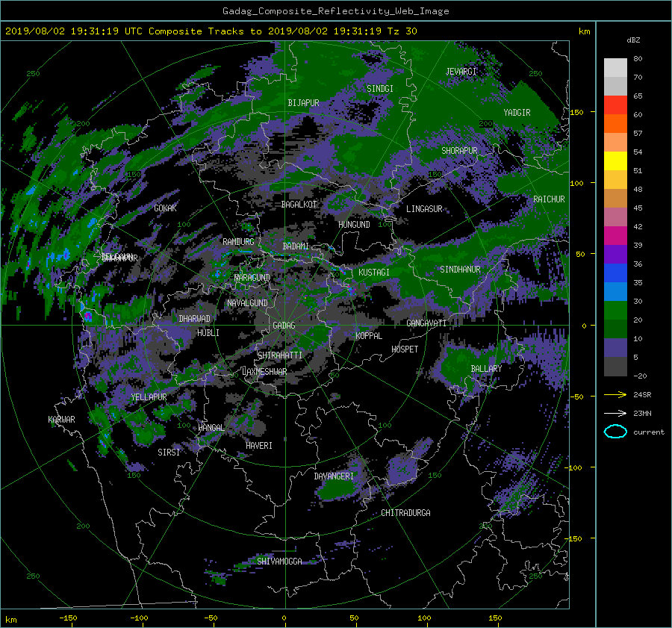Screen dimensions: 672x628
Task: Click the UTC Composite Tracks timestamp header
Action: (211, 31)
